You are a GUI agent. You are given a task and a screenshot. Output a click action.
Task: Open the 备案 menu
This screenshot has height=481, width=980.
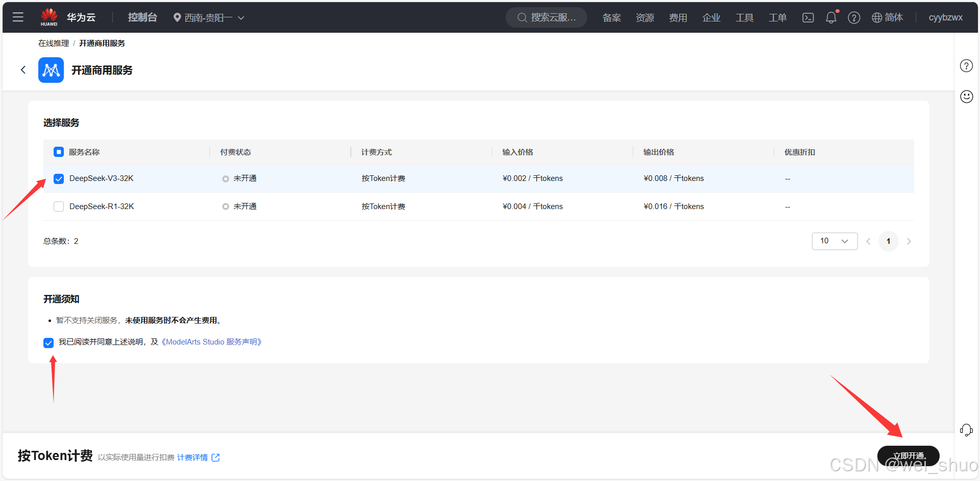point(611,17)
